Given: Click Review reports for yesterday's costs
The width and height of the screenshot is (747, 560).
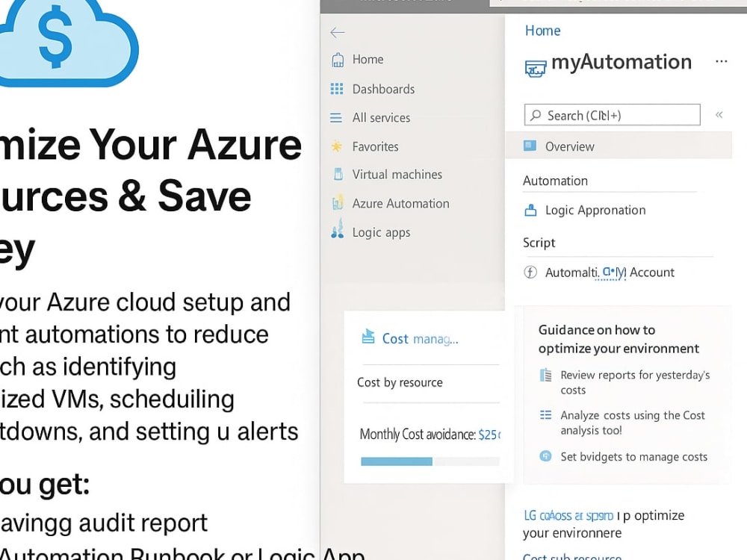Looking at the screenshot, I should click(635, 382).
